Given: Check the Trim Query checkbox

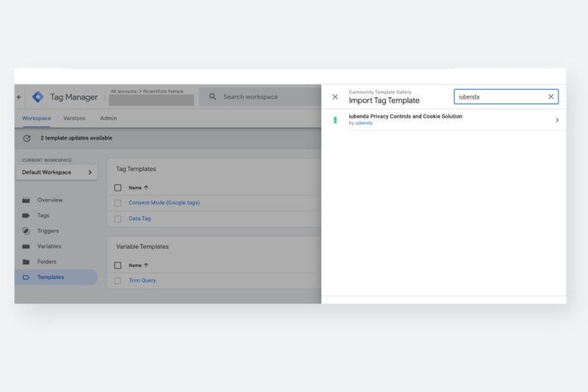Looking at the screenshot, I should [118, 281].
